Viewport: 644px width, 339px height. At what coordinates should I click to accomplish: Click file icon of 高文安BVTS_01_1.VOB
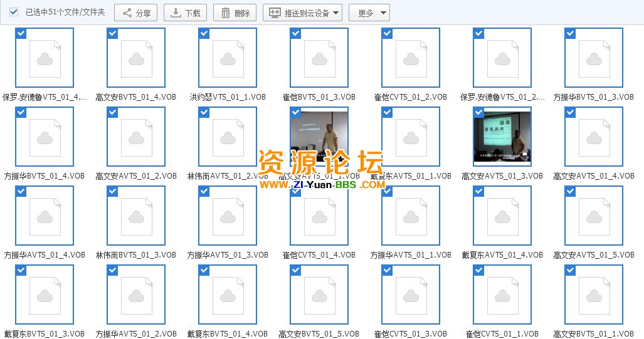point(594,295)
